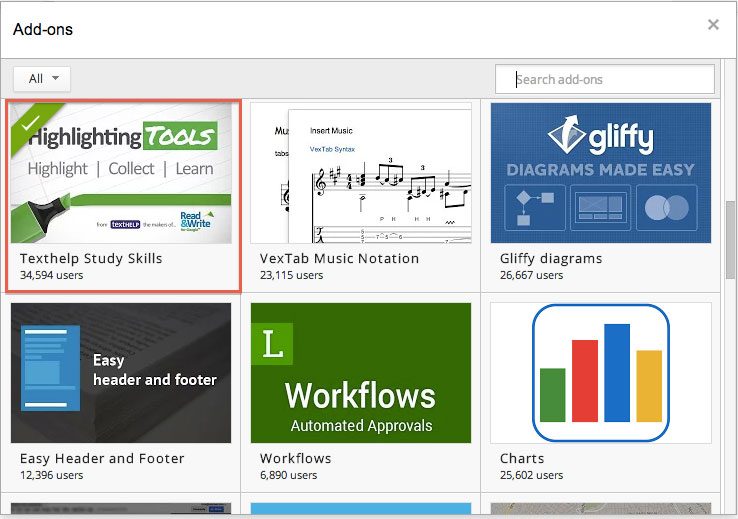Viewport: 738px width, 519px height.
Task: Open the VexTab Music Notation title link
Action: pos(339,258)
